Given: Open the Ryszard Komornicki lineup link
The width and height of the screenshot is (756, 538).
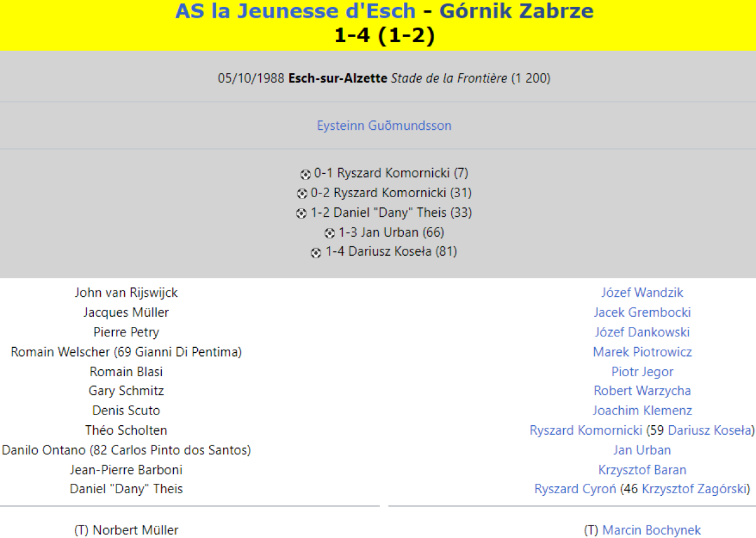Looking at the screenshot, I should click(x=586, y=430).
